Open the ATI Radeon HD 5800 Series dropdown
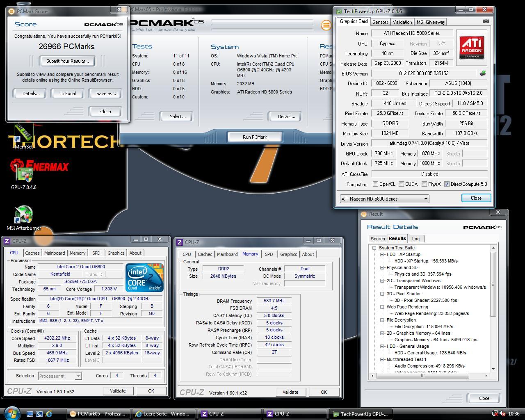The image size is (525, 420). 384,199
